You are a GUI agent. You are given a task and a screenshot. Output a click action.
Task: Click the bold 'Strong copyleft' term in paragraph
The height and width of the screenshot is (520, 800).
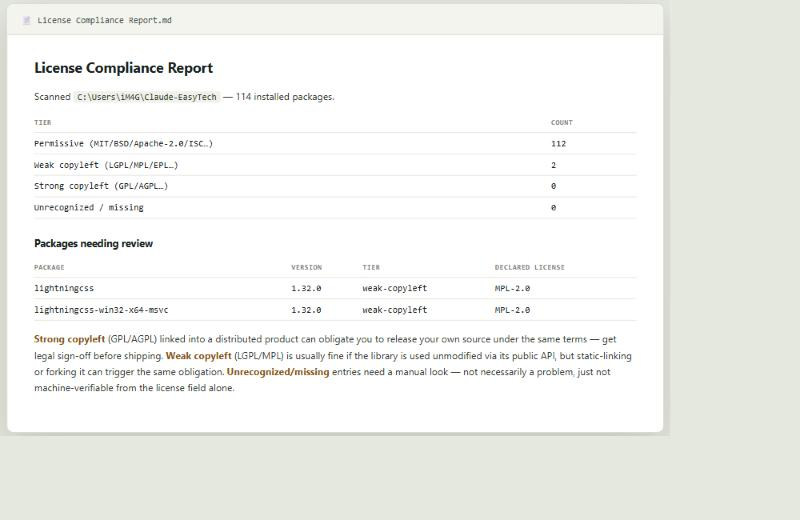pos(69,339)
